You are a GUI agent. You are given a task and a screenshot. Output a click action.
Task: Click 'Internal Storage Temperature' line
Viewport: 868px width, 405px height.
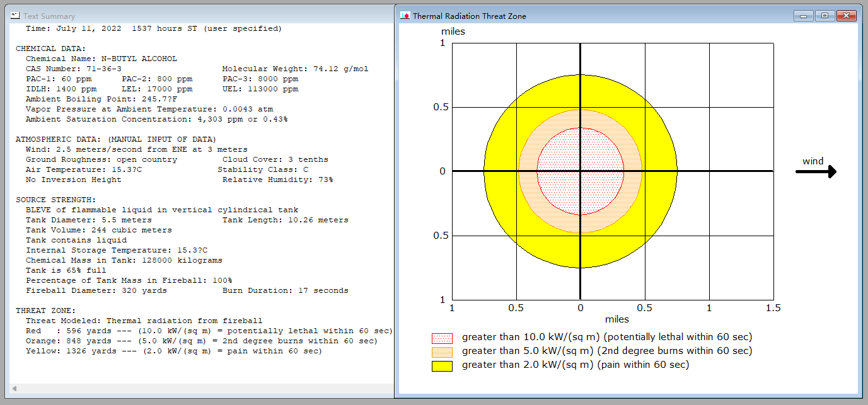(x=117, y=250)
